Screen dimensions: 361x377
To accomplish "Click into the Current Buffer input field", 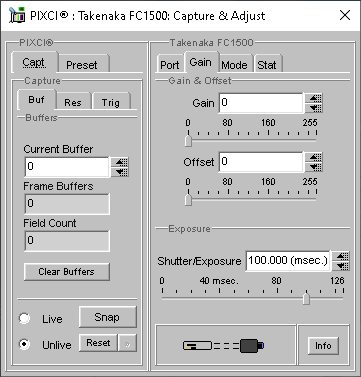I will click(67, 167).
